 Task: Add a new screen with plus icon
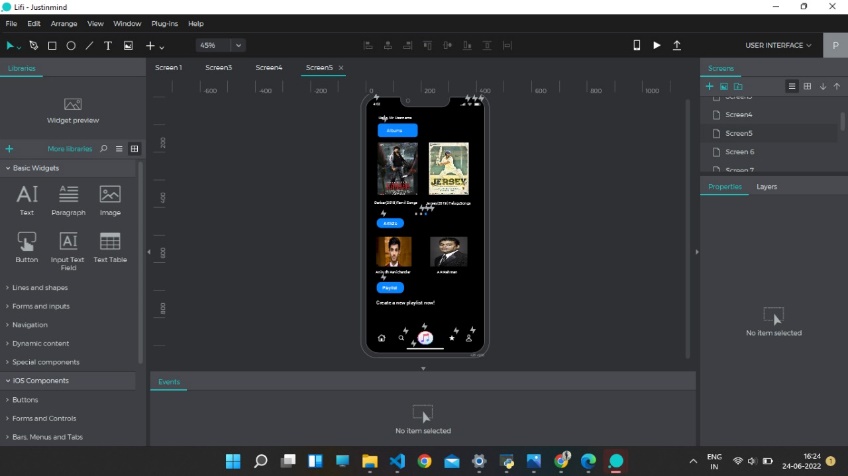(710, 87)
